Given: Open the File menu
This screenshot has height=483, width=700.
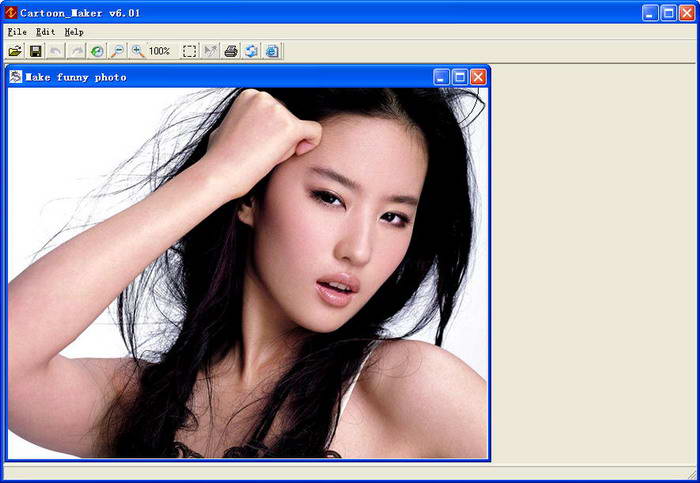Looking at the screenshot, I should tap(17, 32).
